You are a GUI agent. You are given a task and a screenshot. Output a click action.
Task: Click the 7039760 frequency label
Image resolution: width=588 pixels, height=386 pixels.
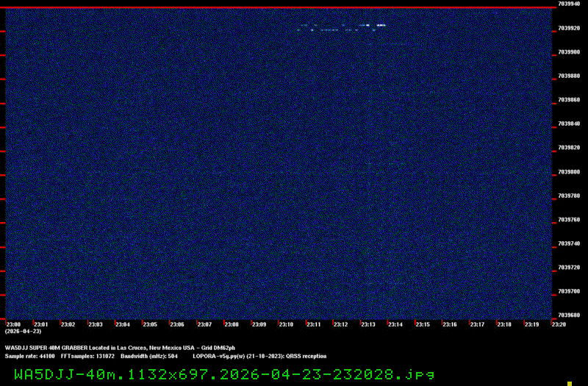569,220
